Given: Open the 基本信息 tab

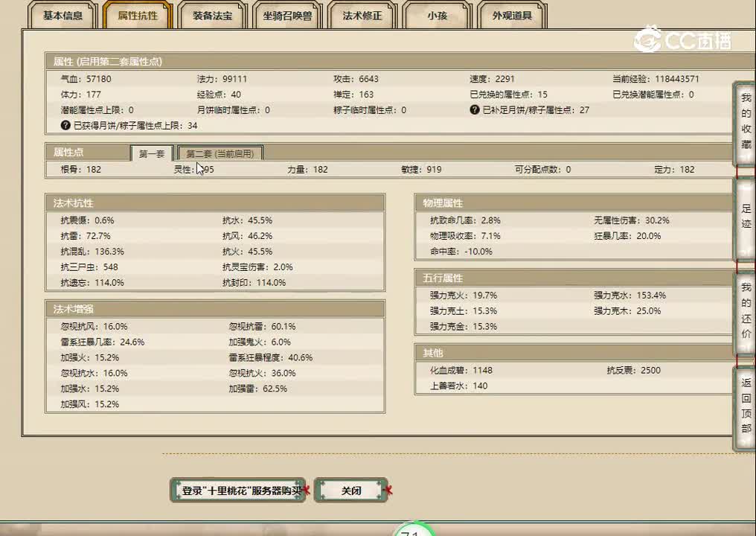Looking at the screenshot, I should [x=63, y=16].
